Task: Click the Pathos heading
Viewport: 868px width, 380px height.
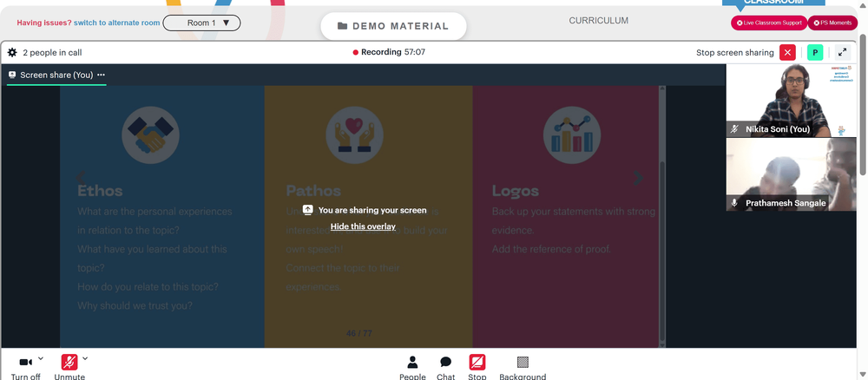Action: click(313, 191)
